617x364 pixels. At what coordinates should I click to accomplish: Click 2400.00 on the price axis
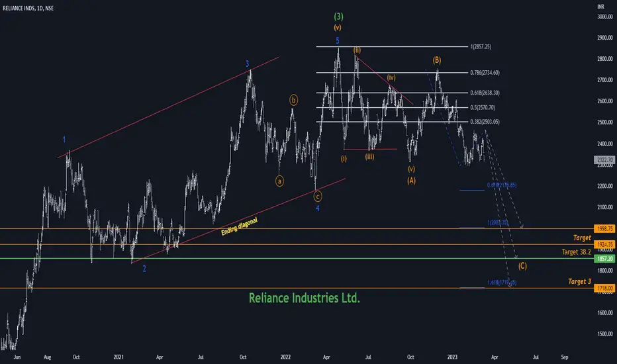tap(605, 144)
